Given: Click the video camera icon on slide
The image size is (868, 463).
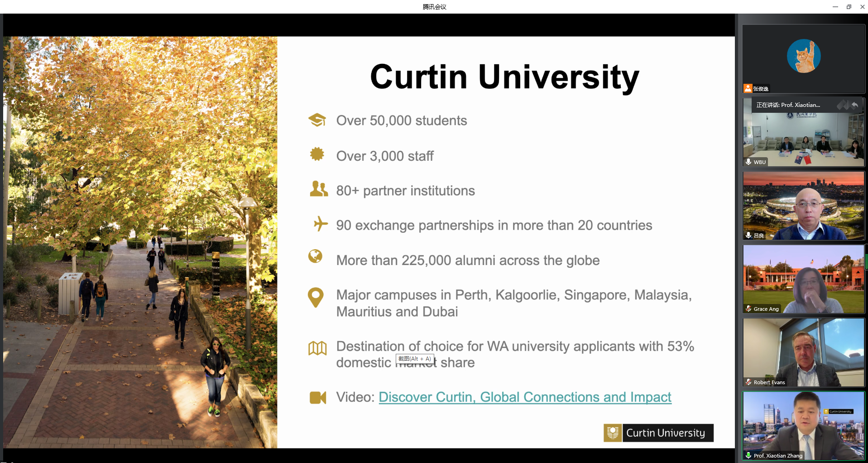Looking at the screenshot, I should [x=318, y=398].
